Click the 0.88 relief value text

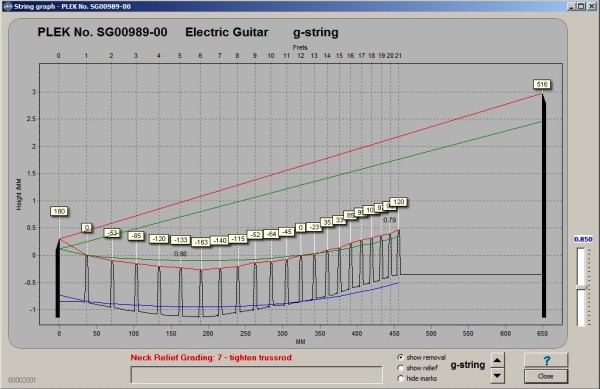pos(180,254)
